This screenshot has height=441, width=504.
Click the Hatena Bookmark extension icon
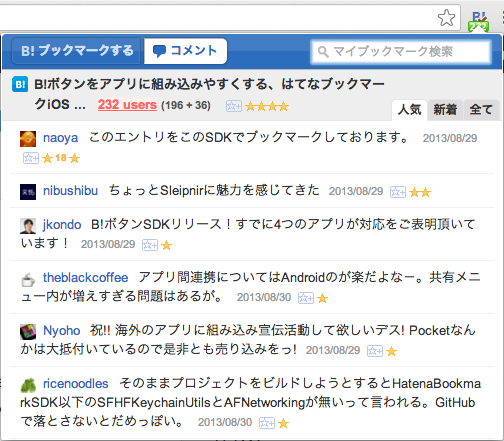pos(479,22)
